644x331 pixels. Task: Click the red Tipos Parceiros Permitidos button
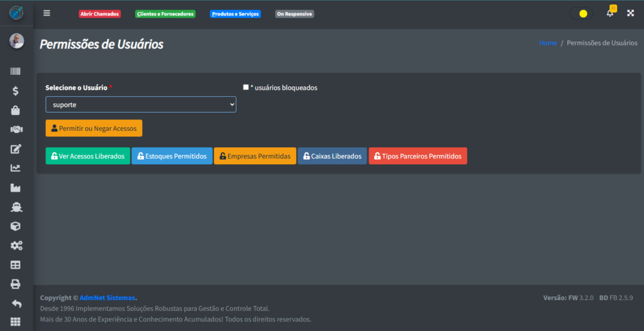click(418, 156)
